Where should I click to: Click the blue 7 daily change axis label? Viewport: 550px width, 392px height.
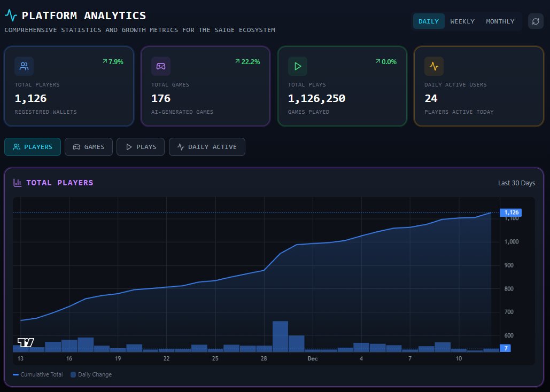[506, 348]
